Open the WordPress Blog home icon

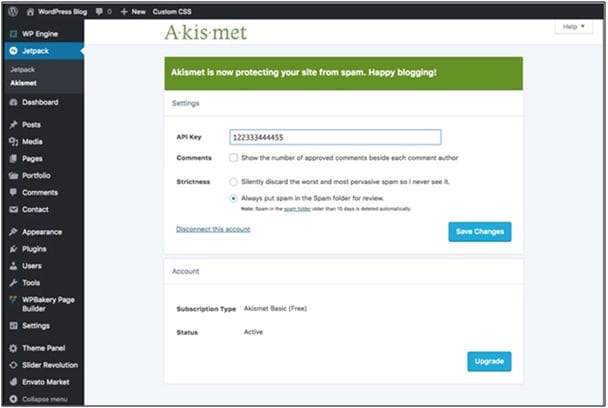pyautogui.click(x=30, y=12)
